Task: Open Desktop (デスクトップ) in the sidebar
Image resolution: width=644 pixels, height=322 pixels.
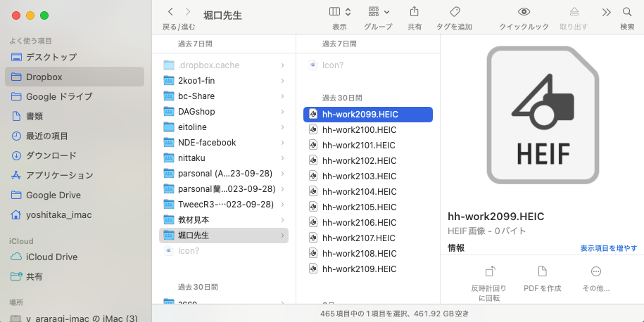Action: [75, 57]
